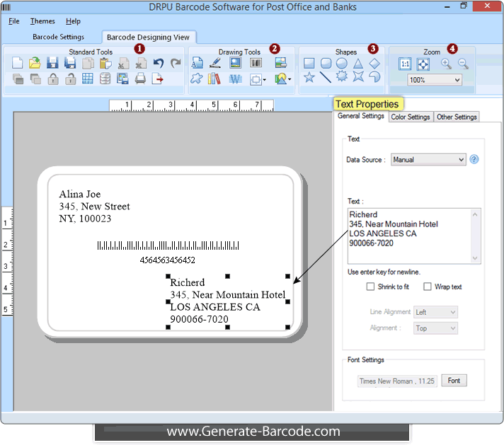The width and height of the screenshot is (504, 445).
Task: Draw a diamond shape
Action: 374,64
